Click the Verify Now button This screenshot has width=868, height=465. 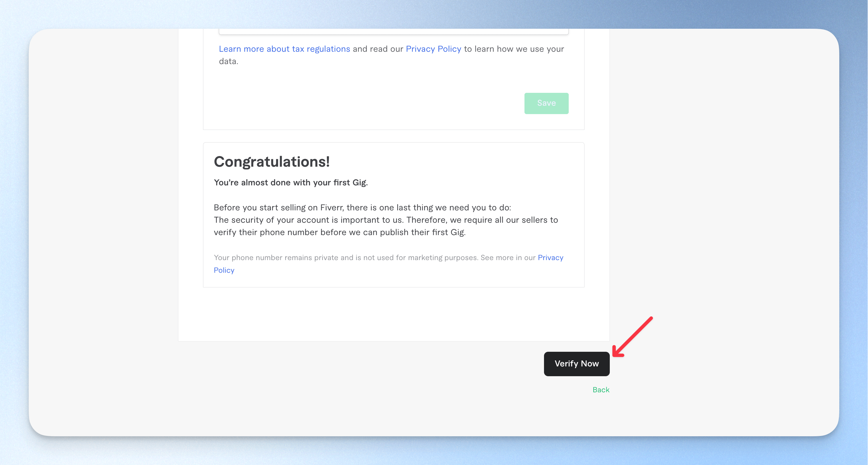(x=576, y=364)
